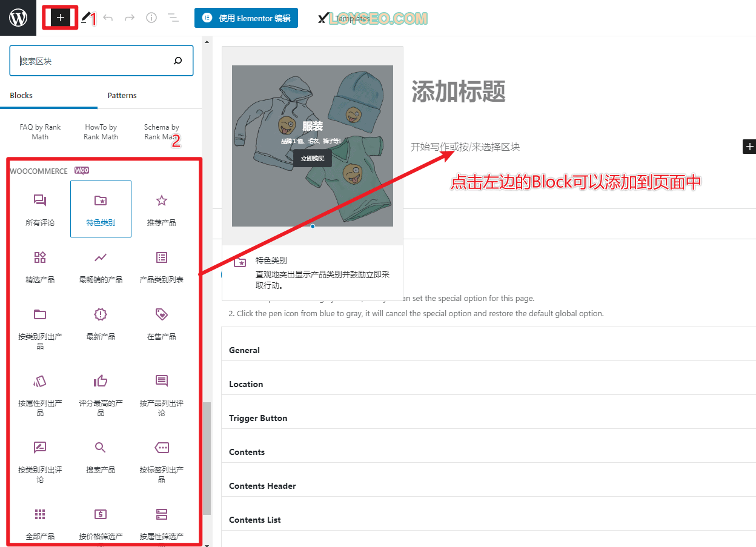Open the document details info icon

pyautogui.click(x=151, y=18)
